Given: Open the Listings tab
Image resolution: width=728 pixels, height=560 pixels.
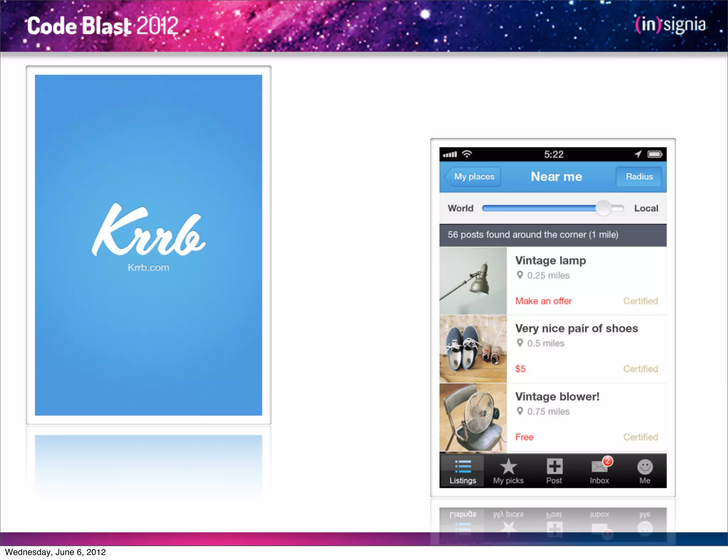Looking at the screenshot, I should [462, 471].
